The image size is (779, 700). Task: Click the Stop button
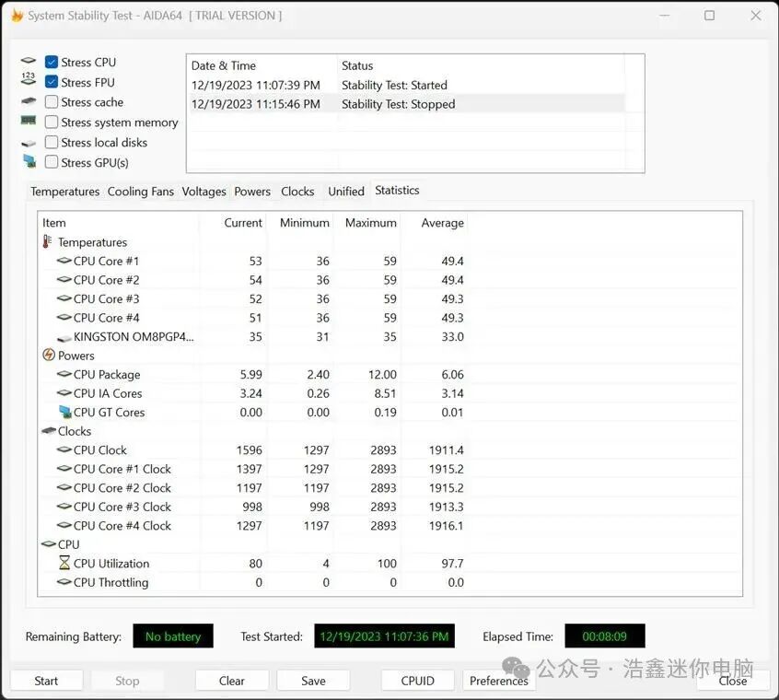[x=127, y=681]
